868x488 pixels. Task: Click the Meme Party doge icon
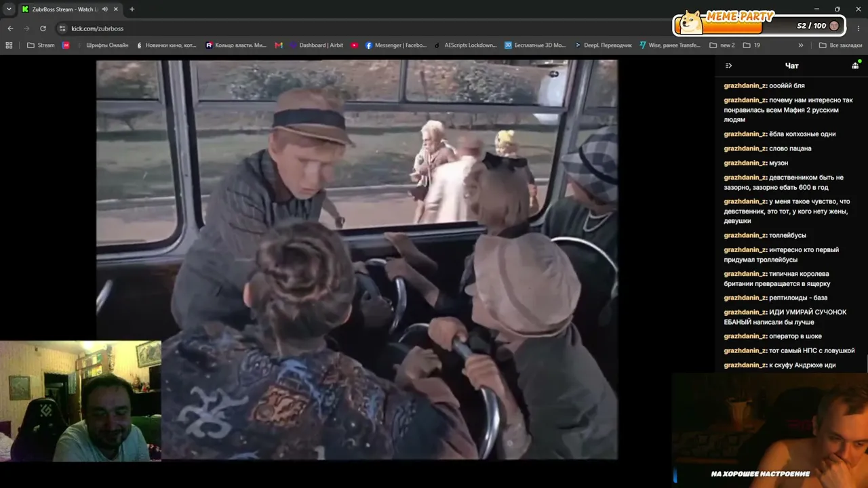[x=691, y=22]
